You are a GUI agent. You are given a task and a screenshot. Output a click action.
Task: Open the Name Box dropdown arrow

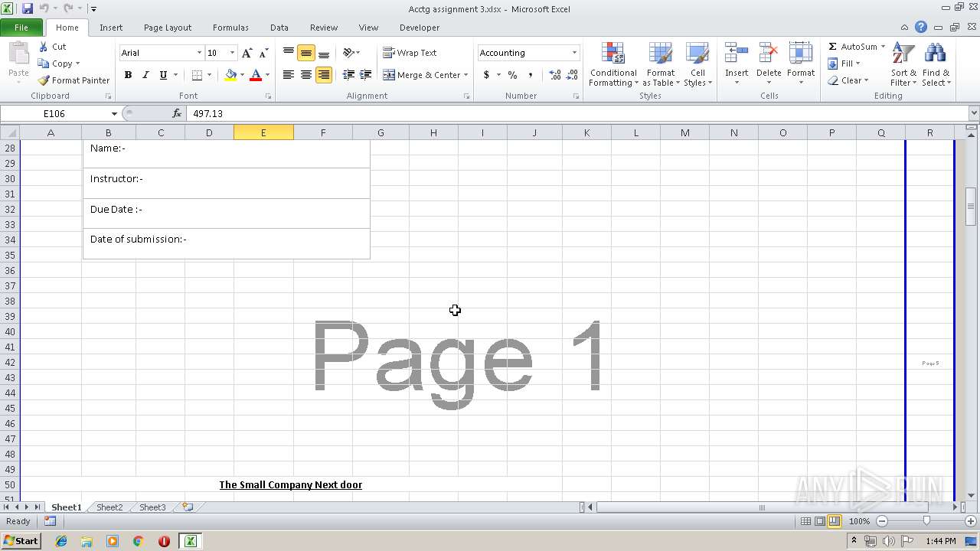114,113
